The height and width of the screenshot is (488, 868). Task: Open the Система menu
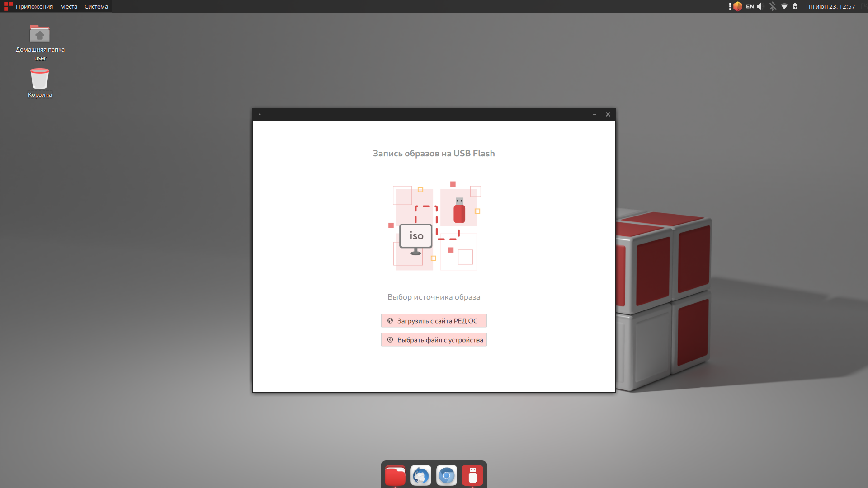tap(96, 6)
